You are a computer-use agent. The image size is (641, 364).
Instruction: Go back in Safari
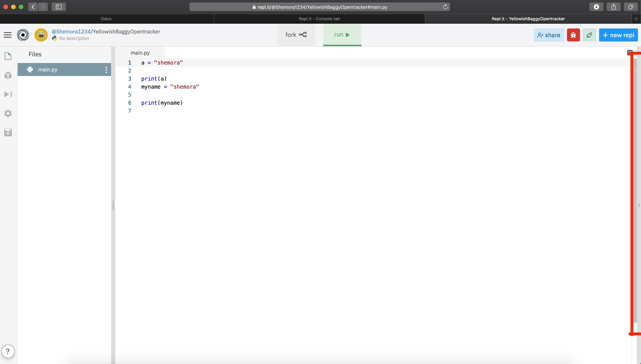pyautogui.click(x=33, y=7)
